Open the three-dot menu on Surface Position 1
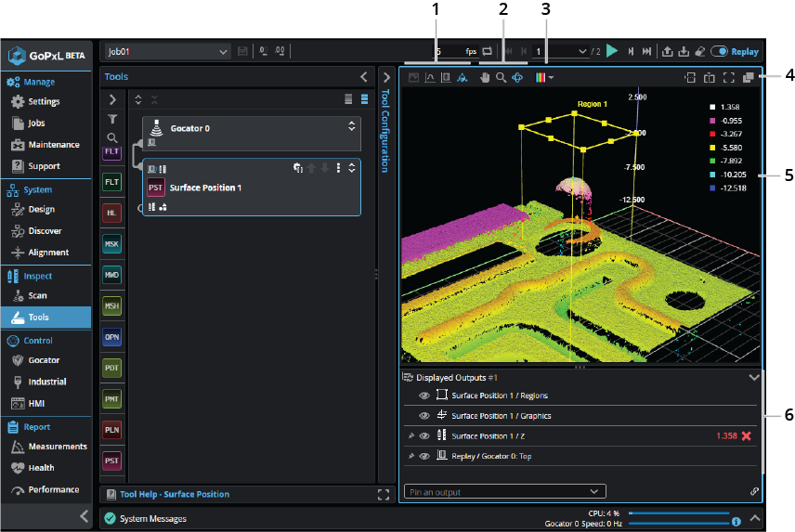Screen dimensions: 795x532 (338, 168)
